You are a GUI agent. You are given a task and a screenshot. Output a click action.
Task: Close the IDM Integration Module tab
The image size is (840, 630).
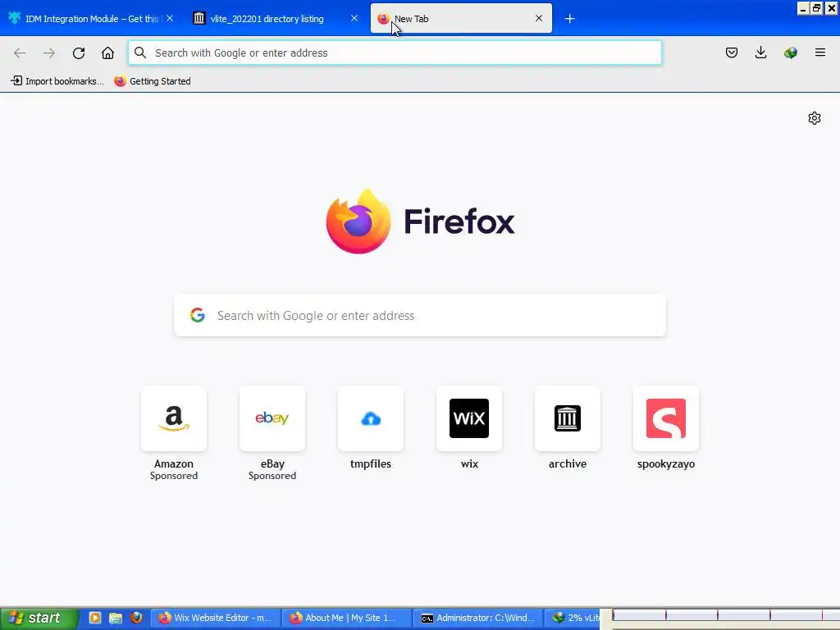[170, 19]
